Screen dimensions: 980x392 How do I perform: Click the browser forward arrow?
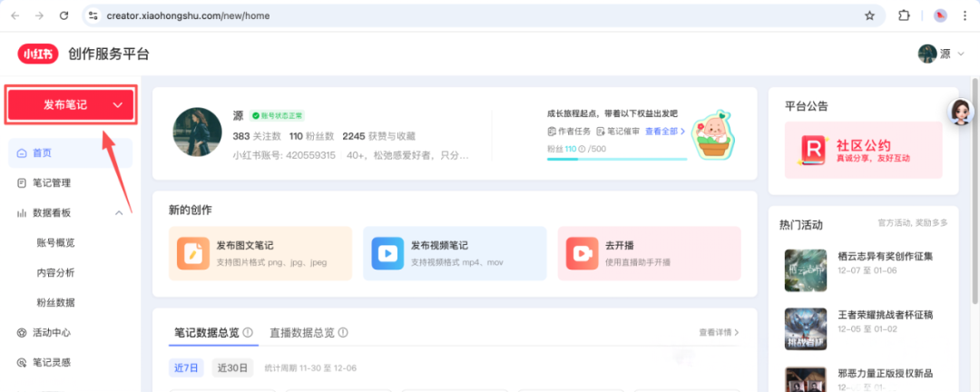[x=39, y=15]
